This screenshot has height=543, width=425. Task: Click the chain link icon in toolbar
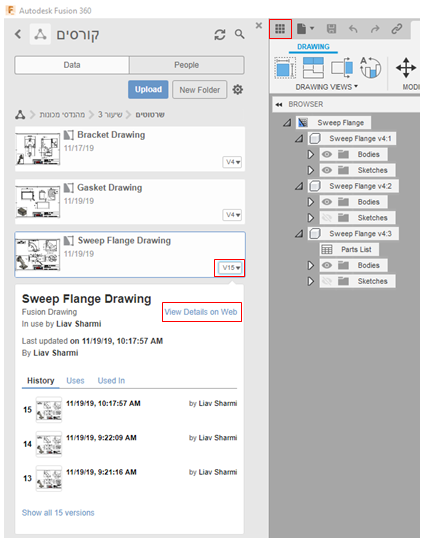click(397, 29)
